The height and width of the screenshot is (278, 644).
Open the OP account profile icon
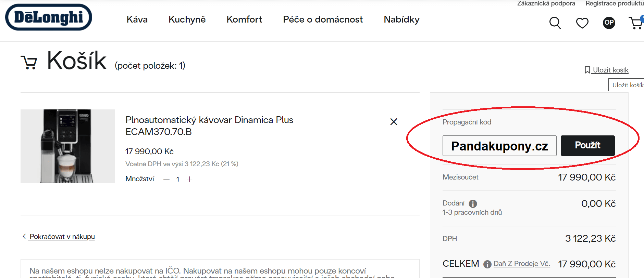(609, 23)
